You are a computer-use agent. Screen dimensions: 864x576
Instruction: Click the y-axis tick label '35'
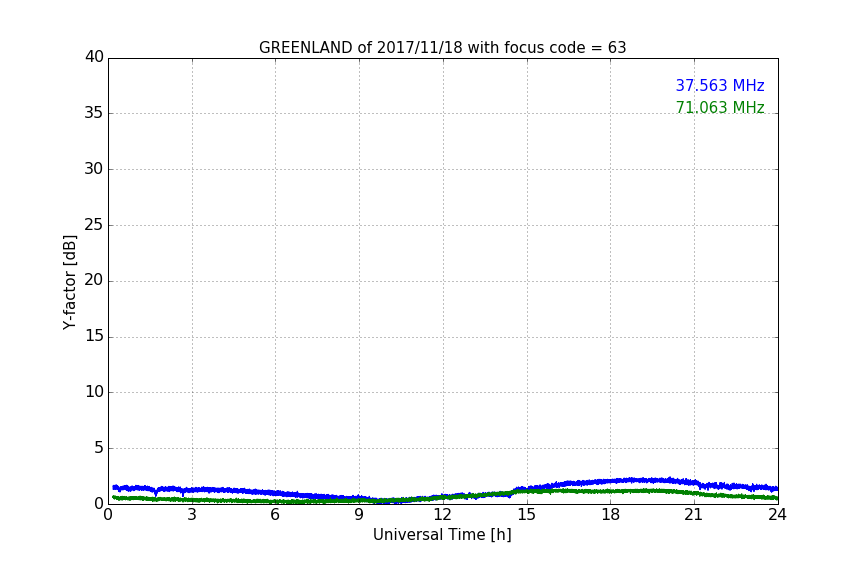pos(94,113)
